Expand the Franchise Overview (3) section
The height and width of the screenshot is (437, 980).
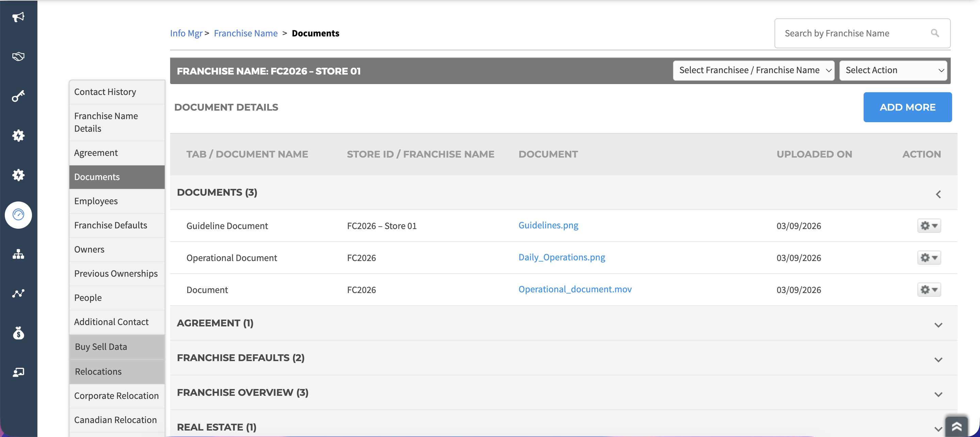(x=938, y=394)
